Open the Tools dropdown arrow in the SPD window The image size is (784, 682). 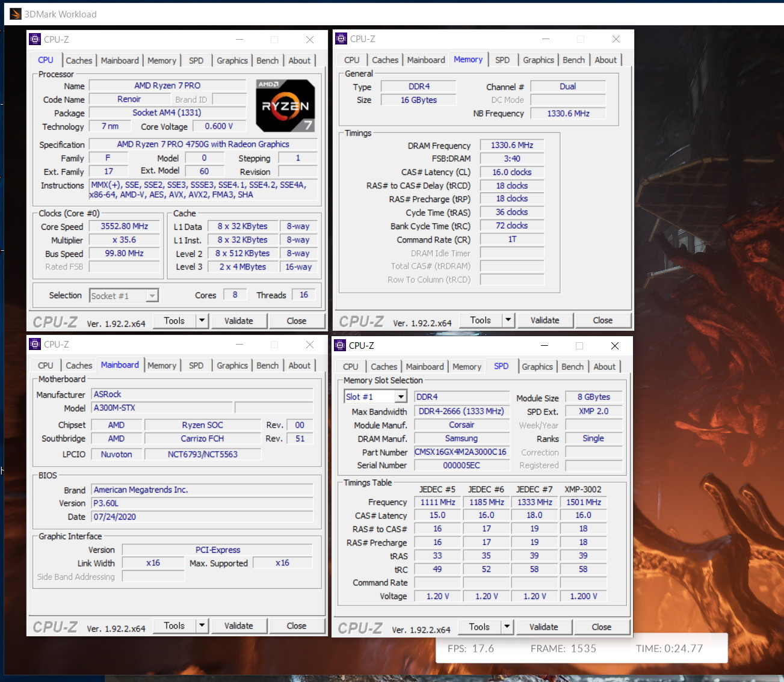coord(507,627)
